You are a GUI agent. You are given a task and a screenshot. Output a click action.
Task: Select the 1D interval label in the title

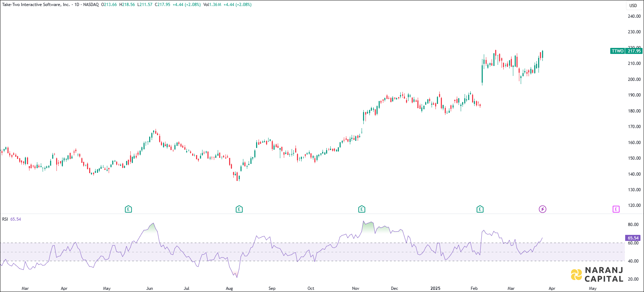pos(77,5)
